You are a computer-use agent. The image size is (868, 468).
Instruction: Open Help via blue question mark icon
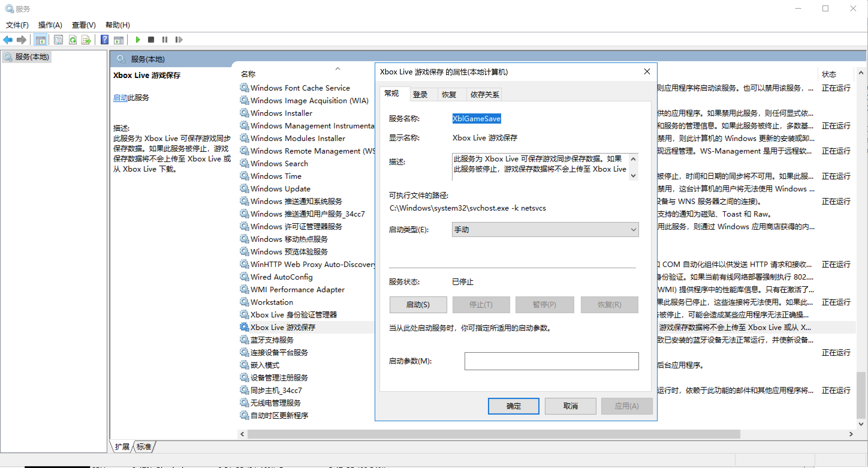click(x=105, y=40)
